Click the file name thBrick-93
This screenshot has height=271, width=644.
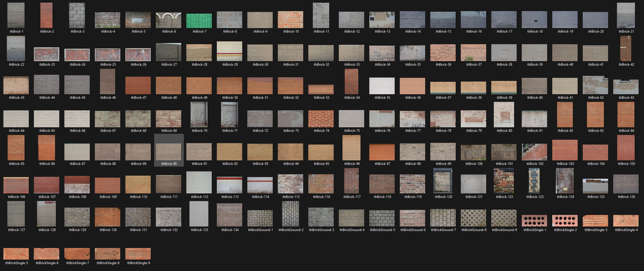point(260,164)
